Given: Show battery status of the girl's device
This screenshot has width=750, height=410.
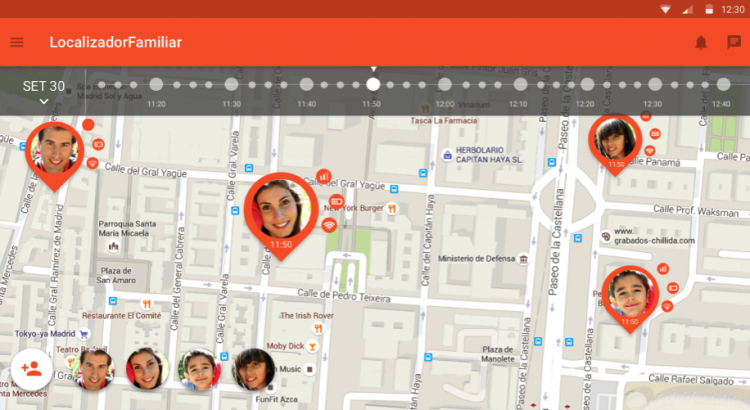Looking at the screenshot, I should pos(655,134).
